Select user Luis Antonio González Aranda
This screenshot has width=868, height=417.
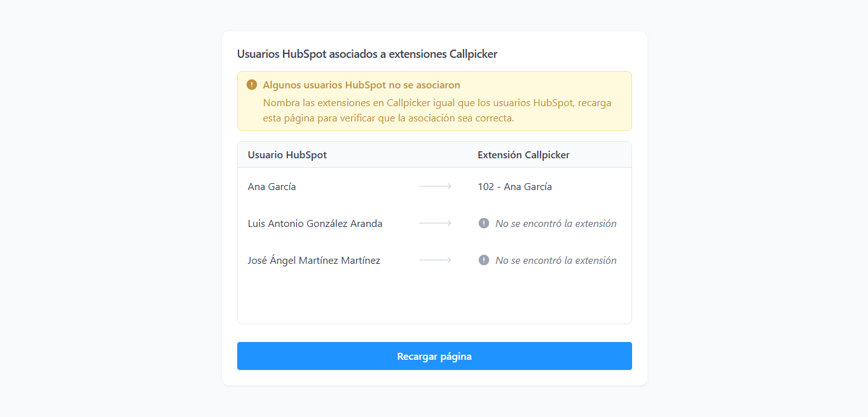(315, 224)
